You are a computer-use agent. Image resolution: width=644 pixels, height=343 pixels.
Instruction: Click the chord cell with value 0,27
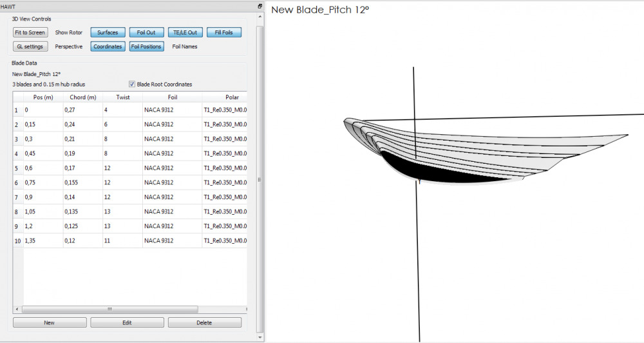pos(82,110)
